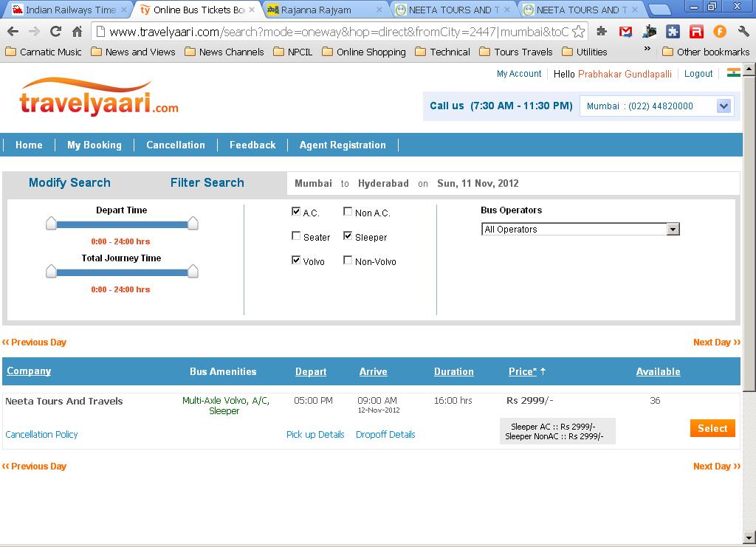The width and height of the screenshot is (756, 547).
Task: Open the Gmail extension icon
Action: pyautogui.click(x=625, y=32)
